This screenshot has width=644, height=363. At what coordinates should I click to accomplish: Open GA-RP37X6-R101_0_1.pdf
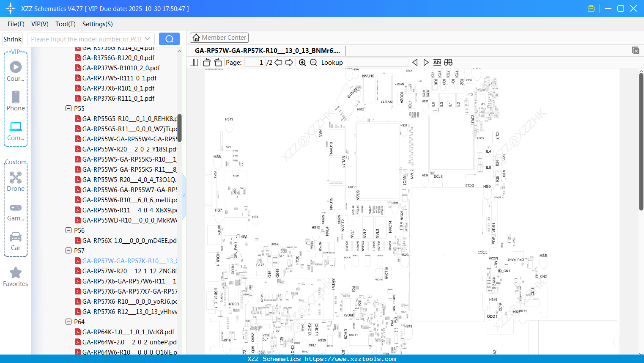(x=118, y=88)
